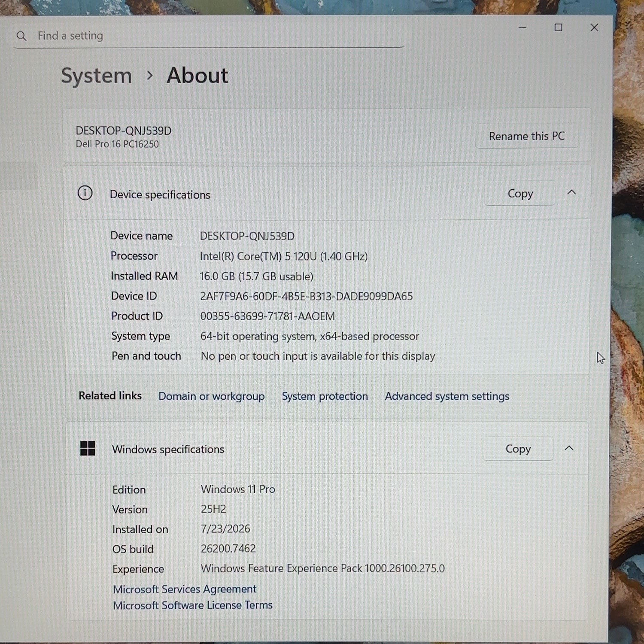Go back to System in breadcrumb
The width and height of the screenshot is (644, 644).
pyautogui.click(x=97, y=76)
